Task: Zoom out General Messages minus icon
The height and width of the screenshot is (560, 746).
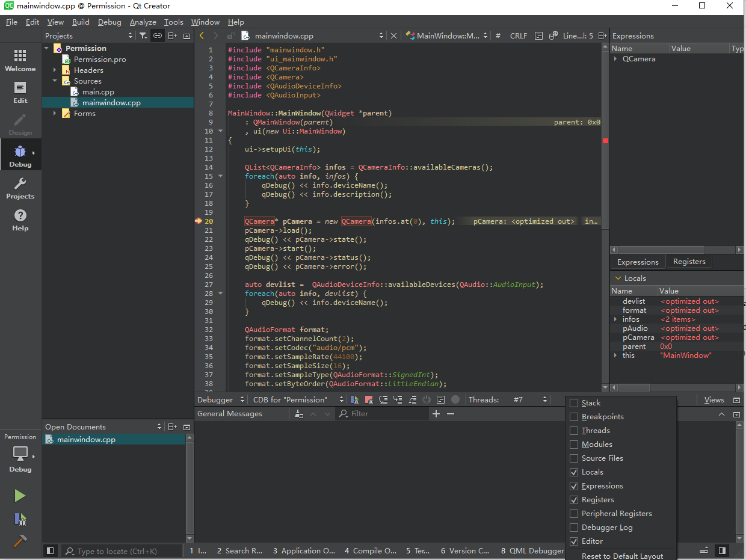Action: (450, 414)
